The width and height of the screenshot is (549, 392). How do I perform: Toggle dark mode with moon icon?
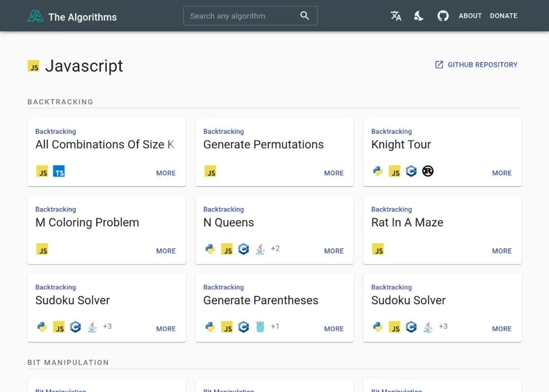[x=419, y=16]
